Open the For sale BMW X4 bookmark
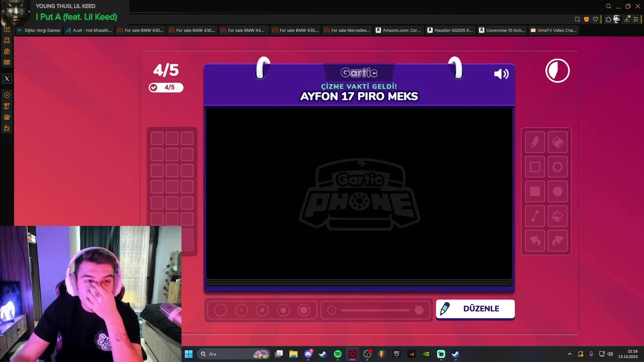 click(x=243, y=30)
